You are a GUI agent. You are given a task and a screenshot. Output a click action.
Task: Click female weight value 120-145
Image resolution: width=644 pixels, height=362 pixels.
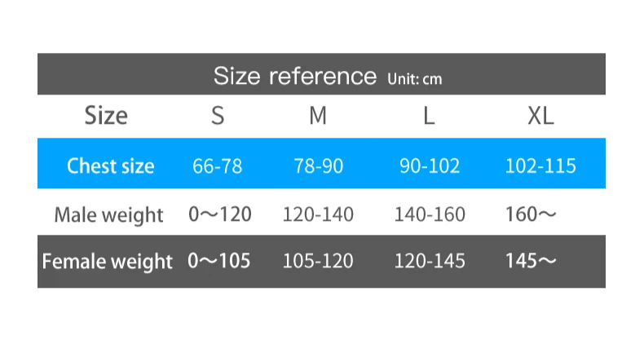pyautogui.click(x=430, y=261)
